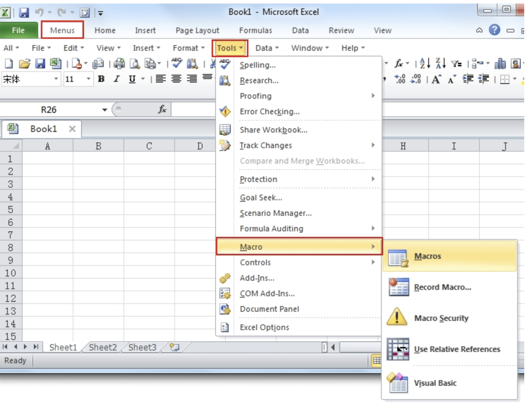Click Record Macro...
The width and height of the screenshot is (532, 402).
tap(450, 287)
